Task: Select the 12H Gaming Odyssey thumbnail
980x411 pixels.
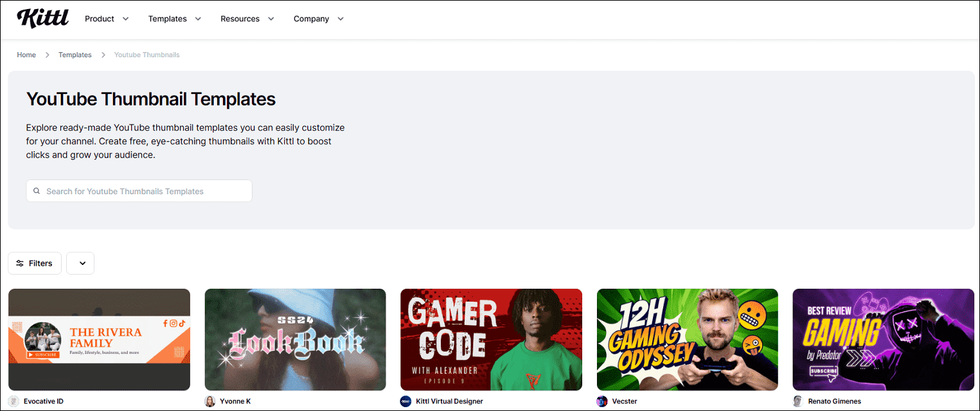Action: 687,340
